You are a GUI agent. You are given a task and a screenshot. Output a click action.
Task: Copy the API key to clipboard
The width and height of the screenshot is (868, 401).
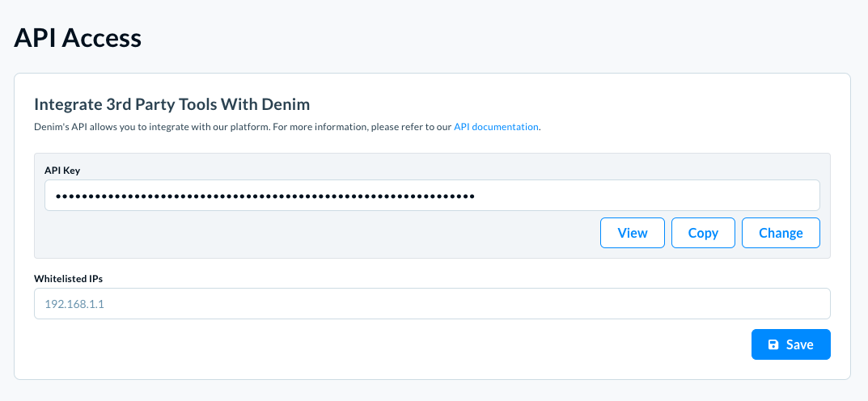703,233
